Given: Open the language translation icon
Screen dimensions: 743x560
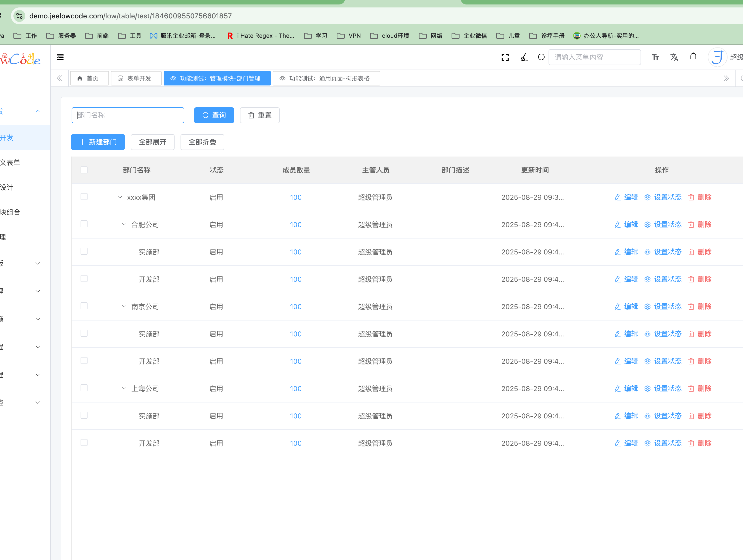Looking at the screenshot, I should pos(674,57).
